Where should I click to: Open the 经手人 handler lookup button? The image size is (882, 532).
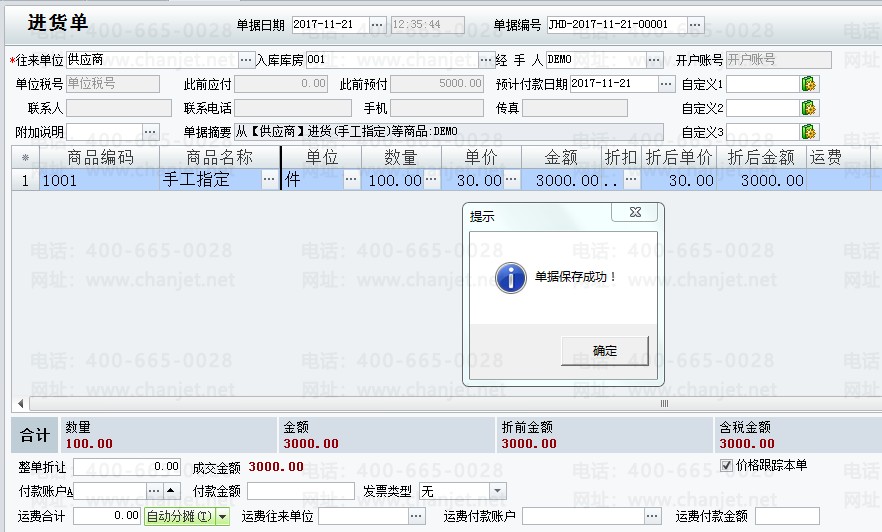pos(654,60)
